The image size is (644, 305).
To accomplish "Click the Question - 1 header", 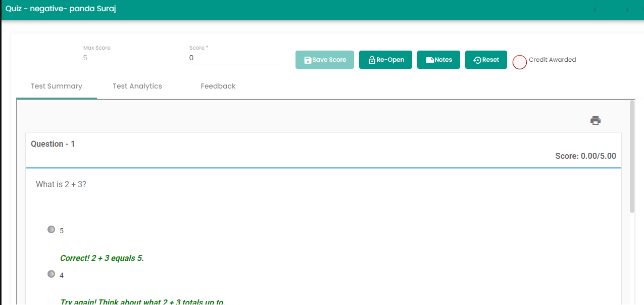I will tap(53, 144).
